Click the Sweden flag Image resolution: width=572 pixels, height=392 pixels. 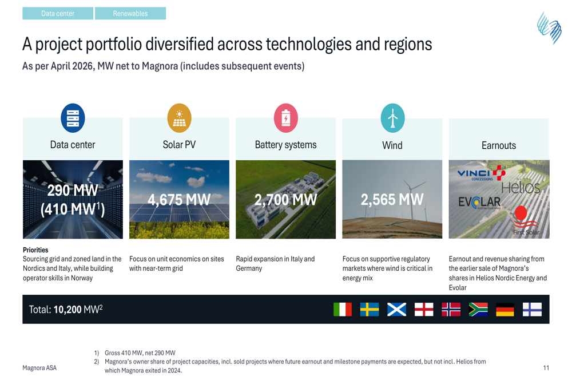point(370,309)
